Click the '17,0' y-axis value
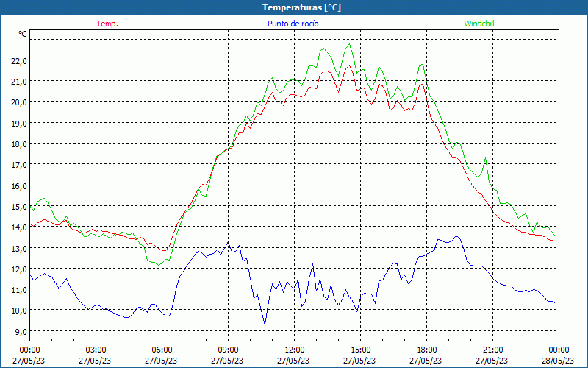 coord(18,164)
